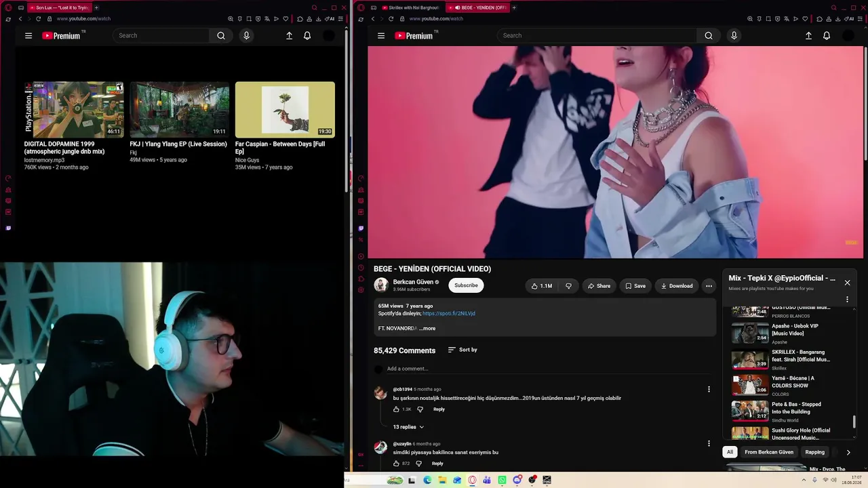Expand 13 replies under @cb1394 comment
Image resolution: width=868 pixels, height=488 pixels.
pyautogui.click(x=409, y=427)
